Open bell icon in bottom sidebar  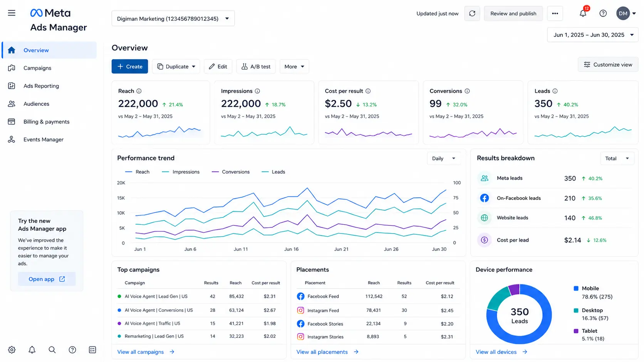32,350
